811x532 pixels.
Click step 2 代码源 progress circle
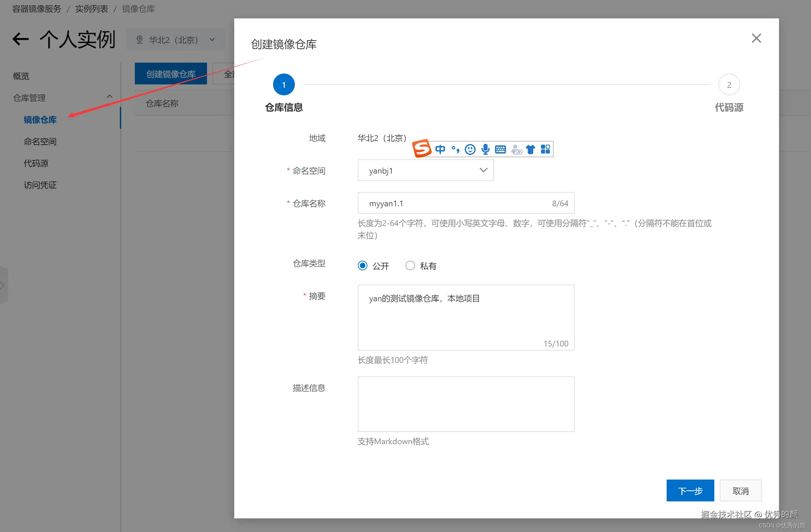pyautogui.click(x=729, y=84)
